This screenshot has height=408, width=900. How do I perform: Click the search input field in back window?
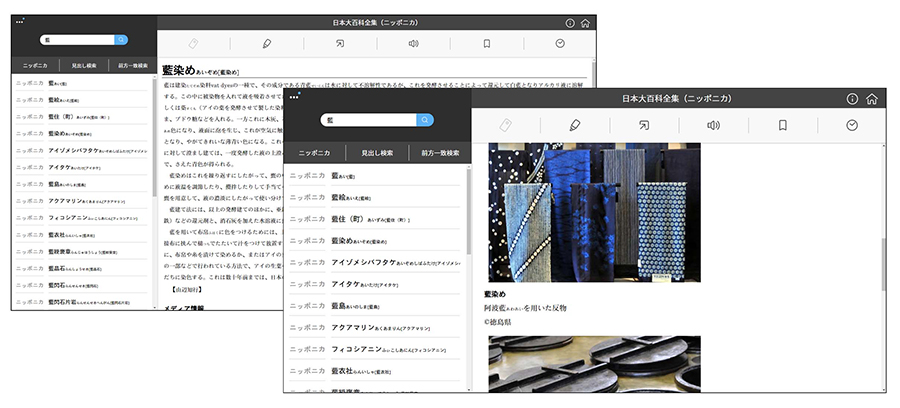tap(77, 40)
